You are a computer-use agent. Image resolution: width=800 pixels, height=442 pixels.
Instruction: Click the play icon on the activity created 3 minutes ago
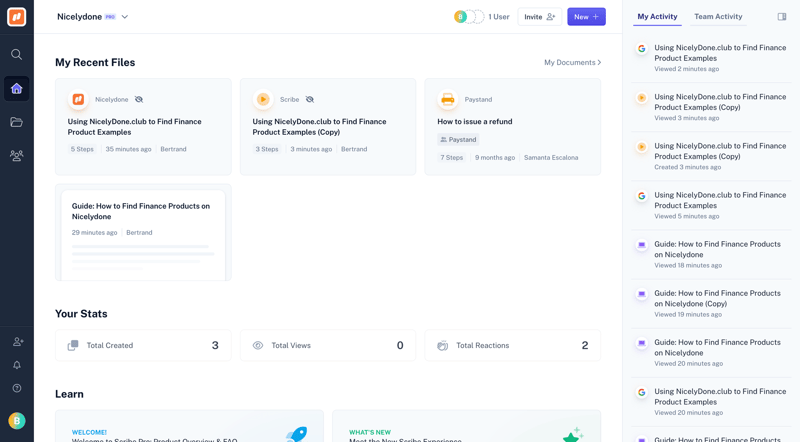pos(642,146)
